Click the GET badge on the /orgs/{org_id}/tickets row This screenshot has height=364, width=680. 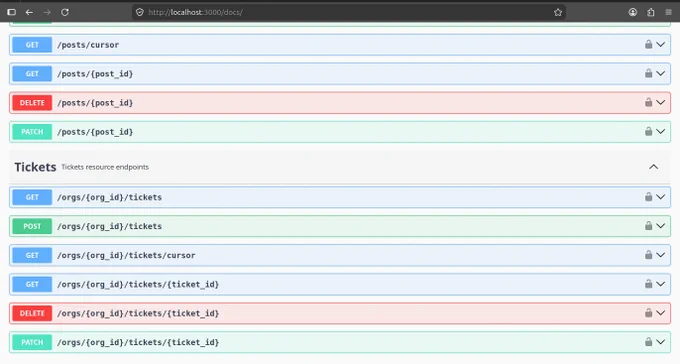32,197
